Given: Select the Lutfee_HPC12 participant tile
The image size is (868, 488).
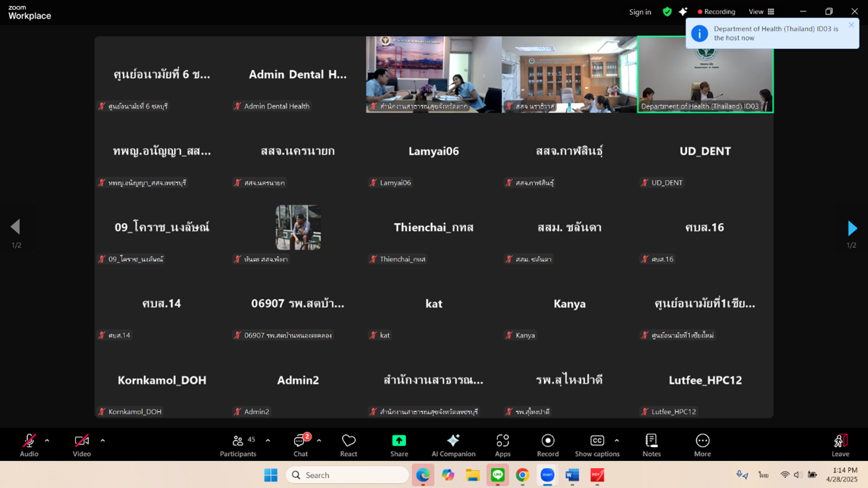Looking at the screenshot, I should point(705,380).
